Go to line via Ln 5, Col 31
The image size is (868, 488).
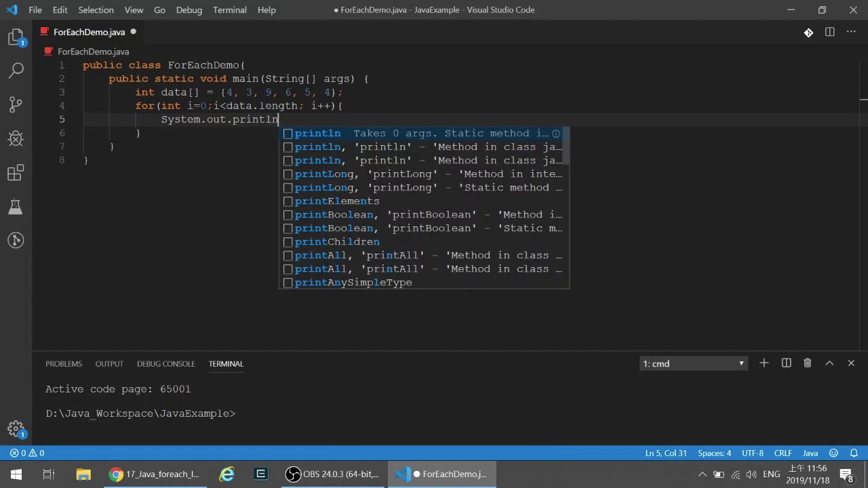[x=666, y=453]
